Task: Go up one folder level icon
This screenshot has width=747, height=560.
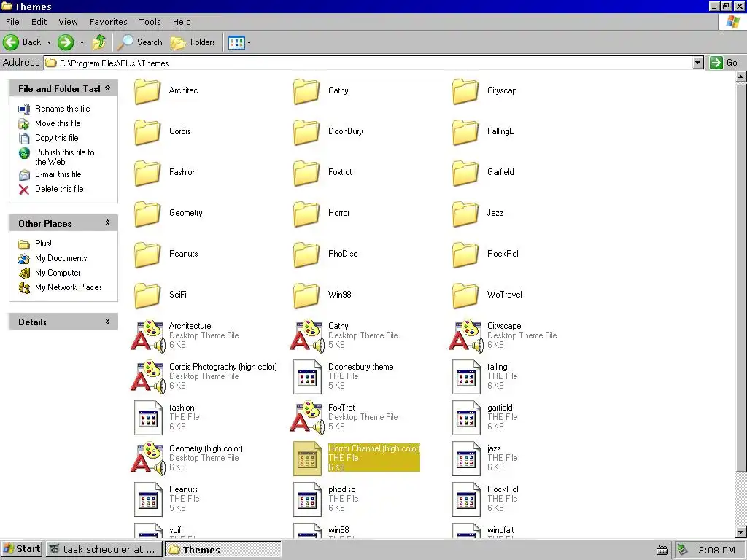Action: click(x=99, y=42)
